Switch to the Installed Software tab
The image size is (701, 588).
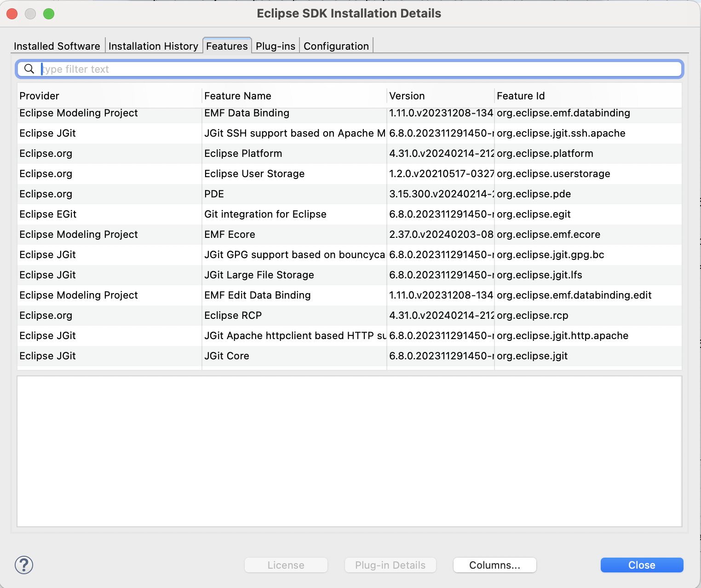point(57,46)
